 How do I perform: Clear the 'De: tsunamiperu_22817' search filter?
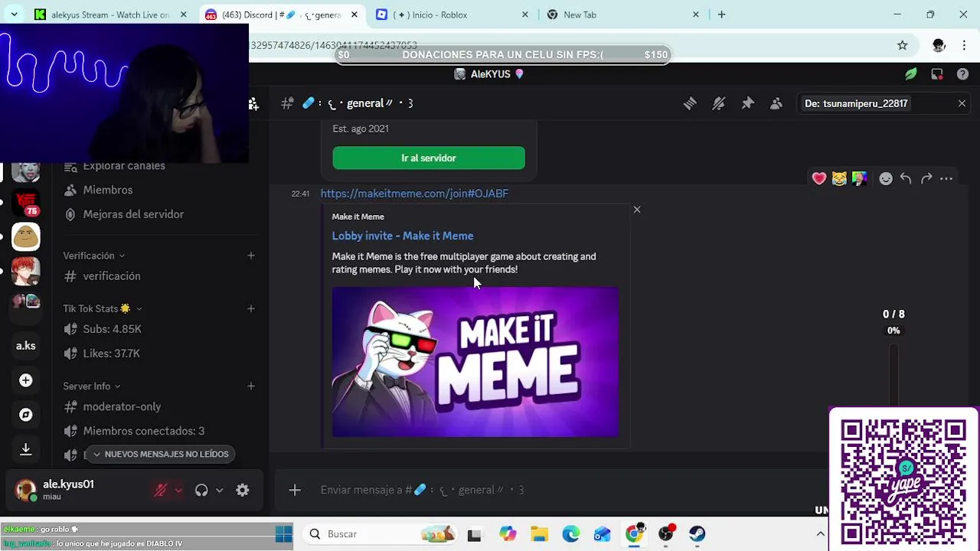click(x=962, y=103)
